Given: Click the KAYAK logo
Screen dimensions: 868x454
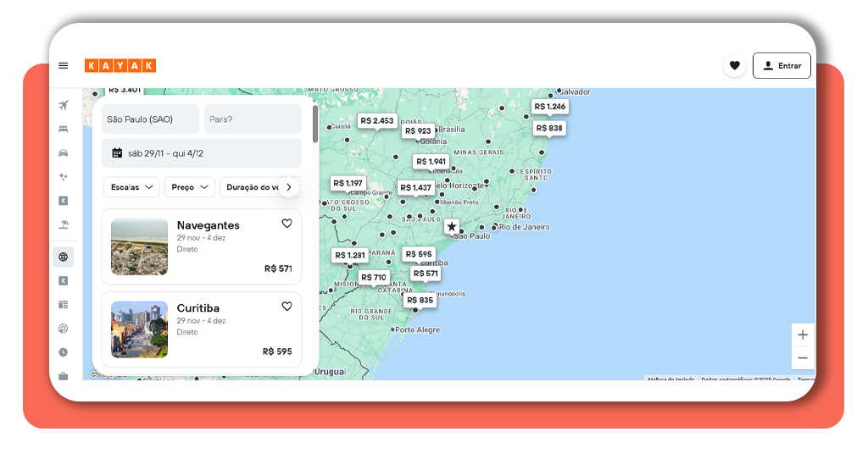Looking at the screenshot, I should 120,66.
